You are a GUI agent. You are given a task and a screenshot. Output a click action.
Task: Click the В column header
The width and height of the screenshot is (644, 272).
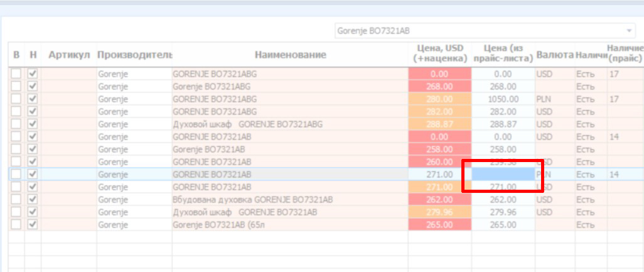(x=16, y=54)
